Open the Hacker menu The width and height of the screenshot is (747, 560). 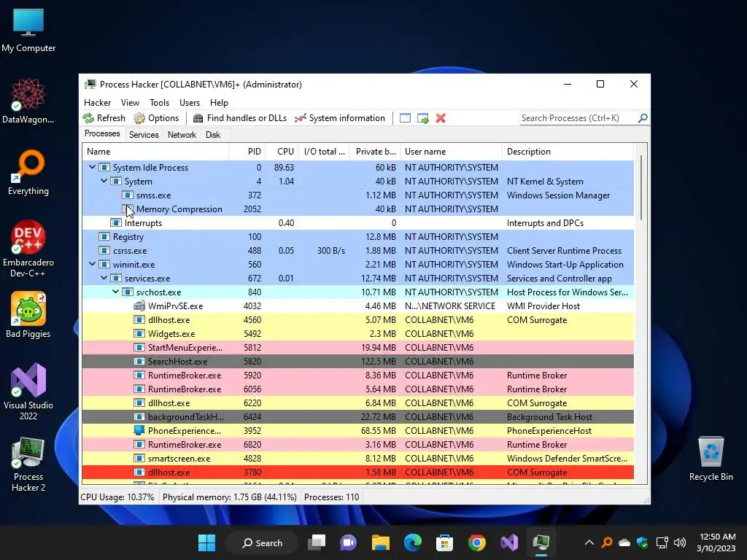point(97,102)
